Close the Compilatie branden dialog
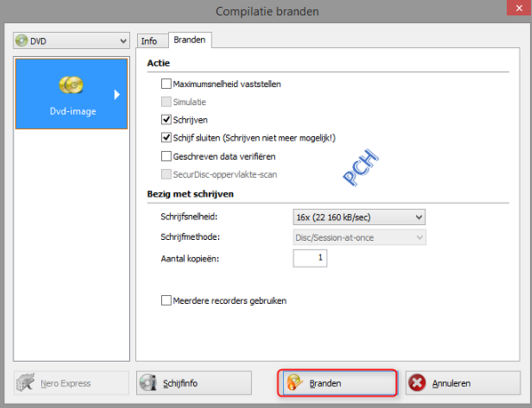The image size is (532, 408). pyautogui.click(x=519, y=8)
